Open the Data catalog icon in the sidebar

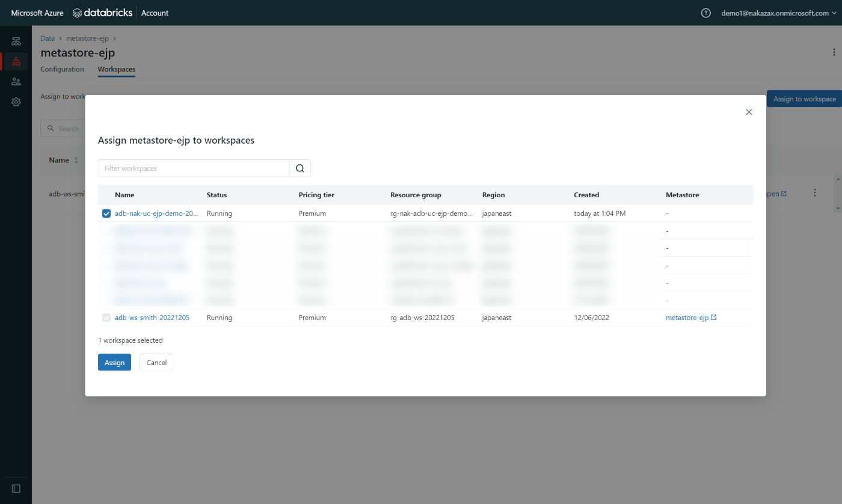pos(16,61)
